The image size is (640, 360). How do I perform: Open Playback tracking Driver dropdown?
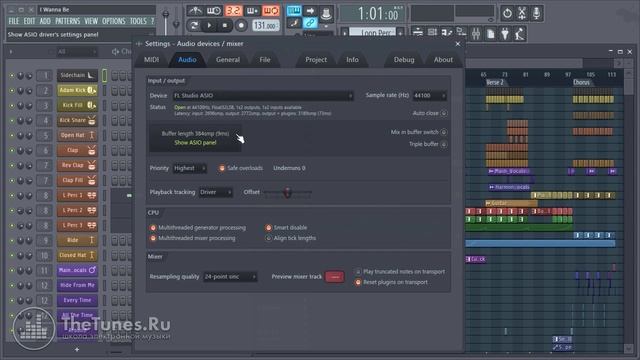point(216,192)
